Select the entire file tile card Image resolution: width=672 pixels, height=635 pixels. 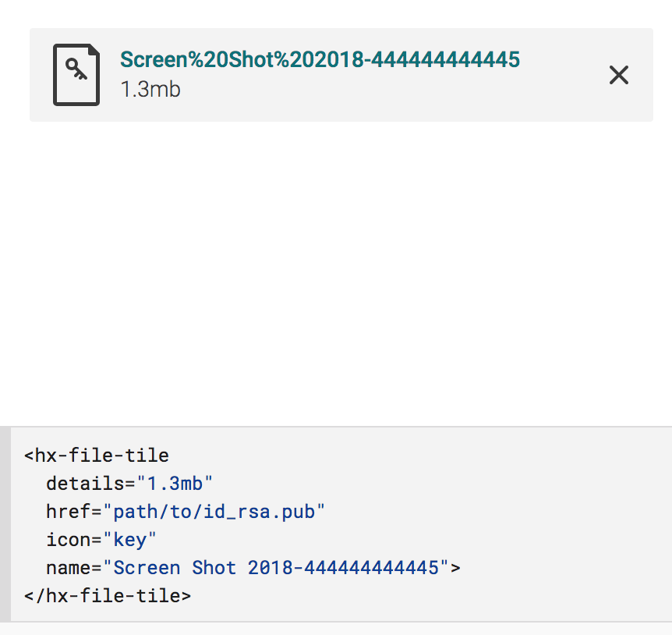coord(341,75)
